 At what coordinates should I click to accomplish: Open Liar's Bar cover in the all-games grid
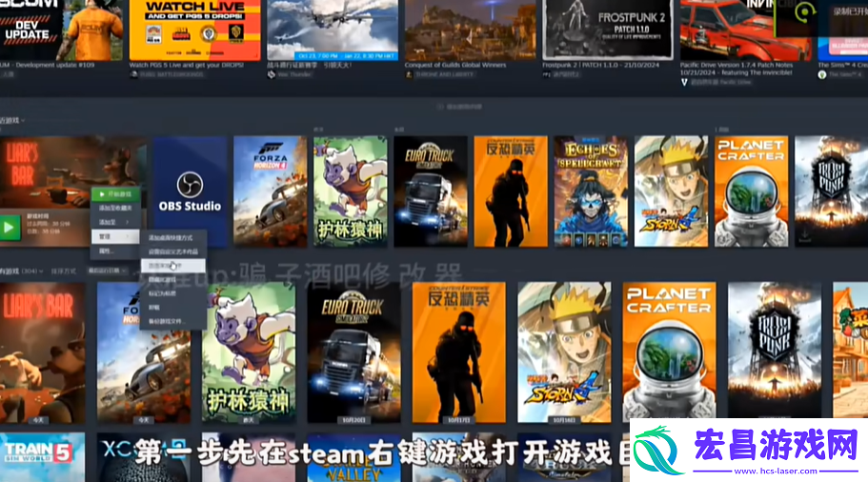point(43,353)
